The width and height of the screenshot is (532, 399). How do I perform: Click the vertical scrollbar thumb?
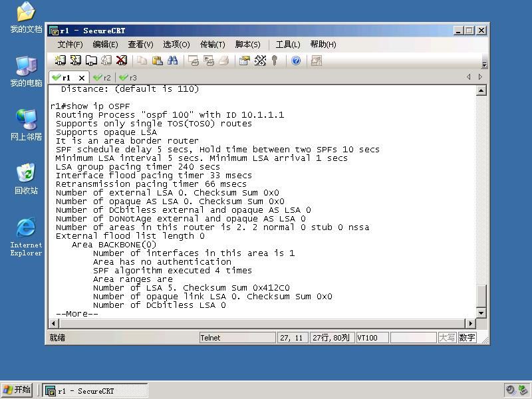(481, 296)
